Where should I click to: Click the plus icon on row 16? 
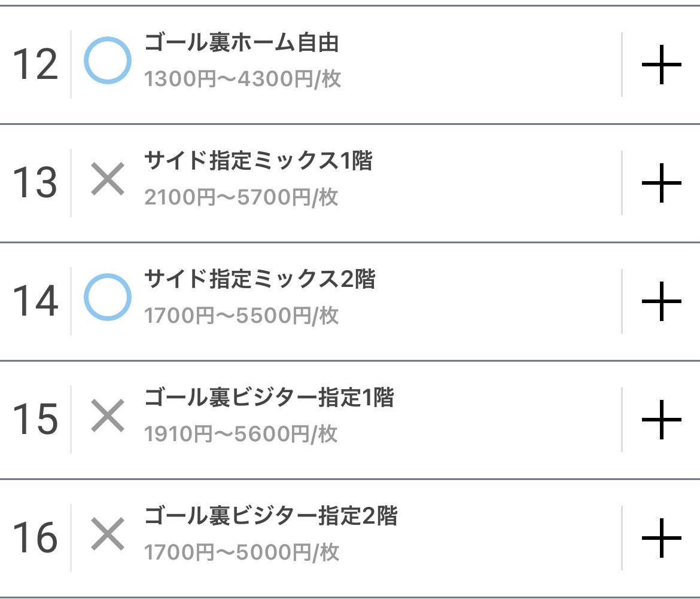(661, 537)
